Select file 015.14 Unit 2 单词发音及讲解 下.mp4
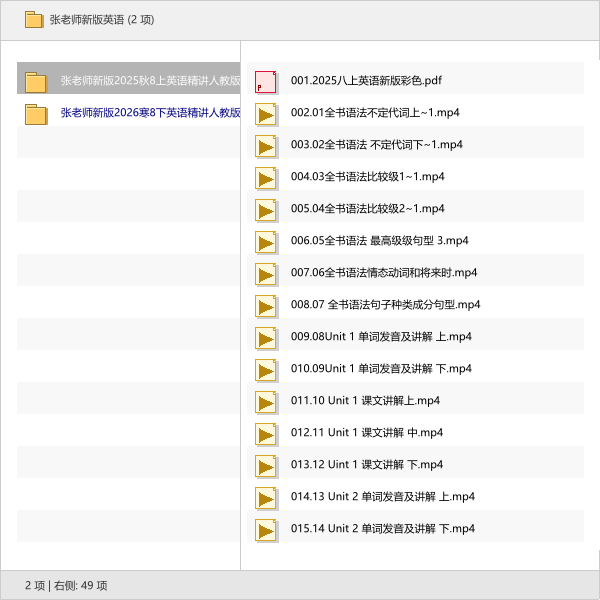Viewport: 600px width, 600px height. (x=382, y=529)
